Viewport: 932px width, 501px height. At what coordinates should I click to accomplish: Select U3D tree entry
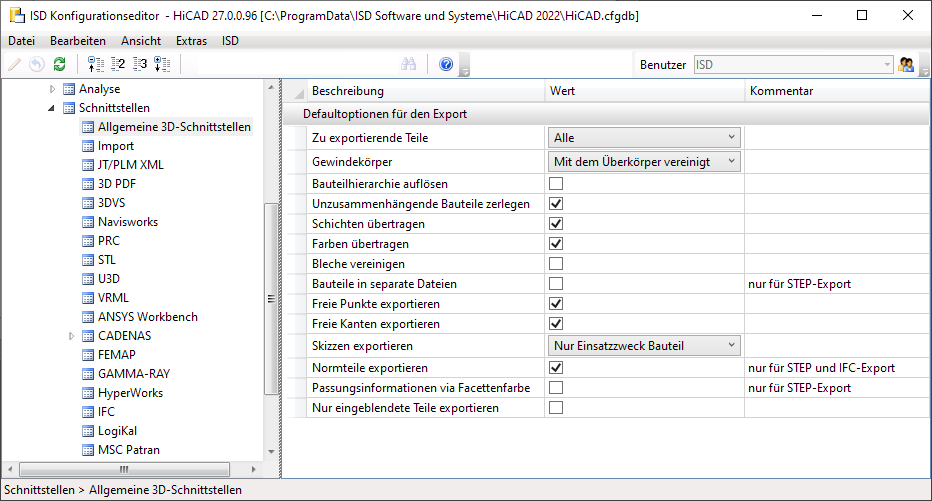coord(109,279)
